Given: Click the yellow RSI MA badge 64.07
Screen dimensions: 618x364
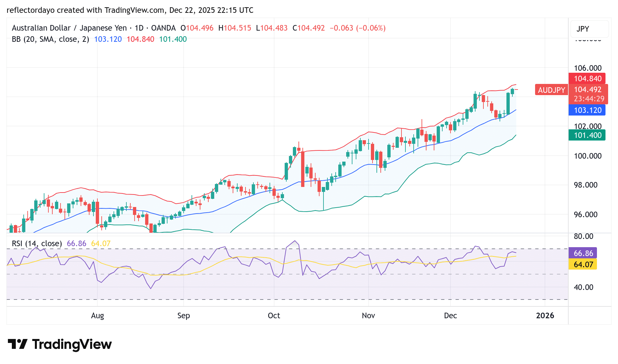Looking at the screenshot, I should point(582,265).
